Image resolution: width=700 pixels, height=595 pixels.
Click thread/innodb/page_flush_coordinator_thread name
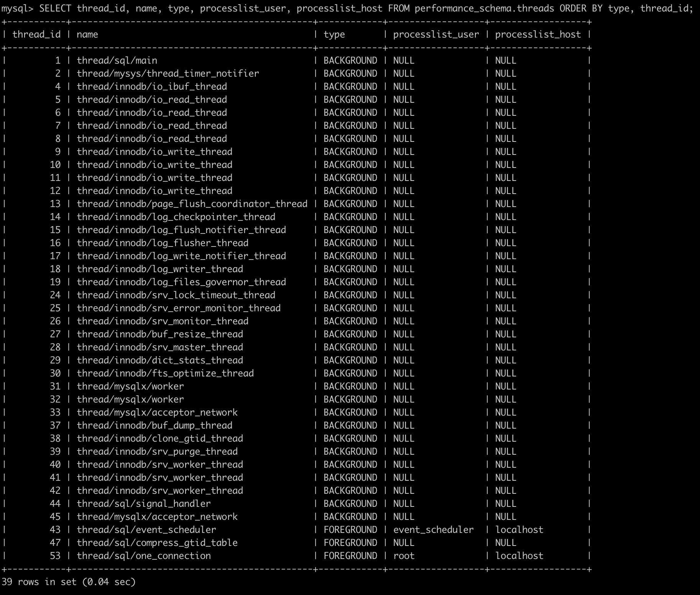pyautogui.click(x=192, y=204)
